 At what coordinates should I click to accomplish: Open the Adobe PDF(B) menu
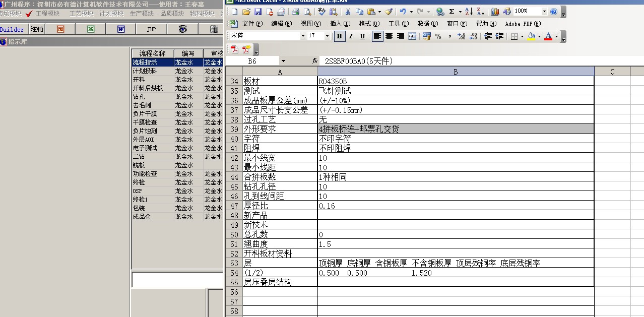(x=523, y=24)
